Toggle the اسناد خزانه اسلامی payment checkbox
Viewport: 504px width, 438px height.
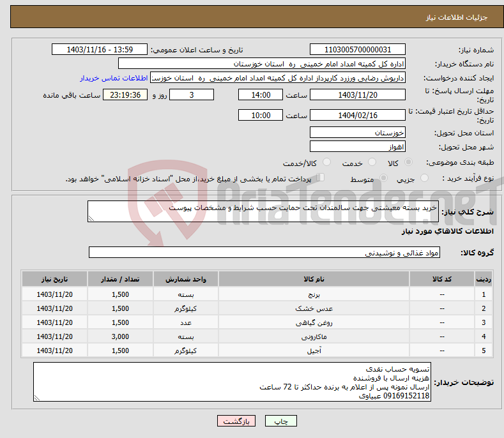pos(321,177)
